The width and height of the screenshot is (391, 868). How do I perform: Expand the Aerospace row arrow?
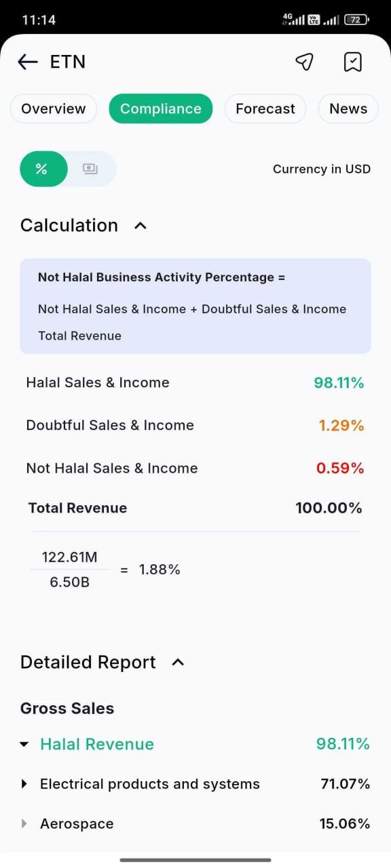coord(24,824)
